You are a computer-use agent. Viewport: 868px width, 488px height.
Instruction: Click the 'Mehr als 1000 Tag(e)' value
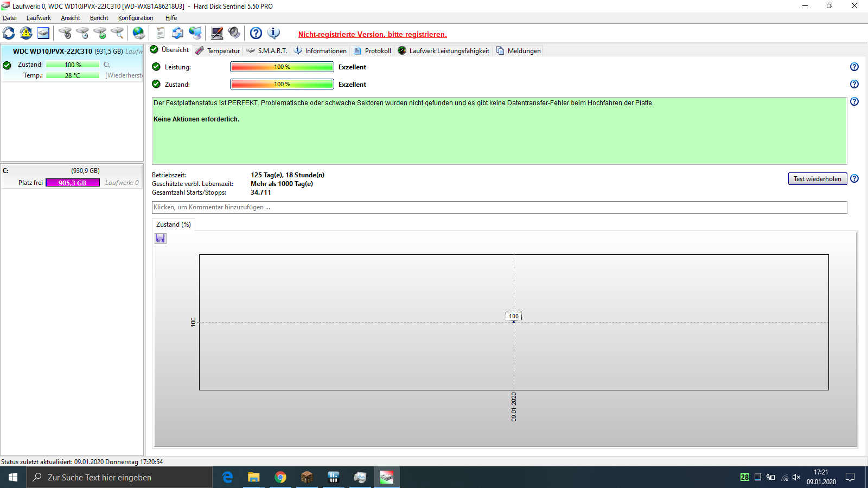[x=282, y=184]
